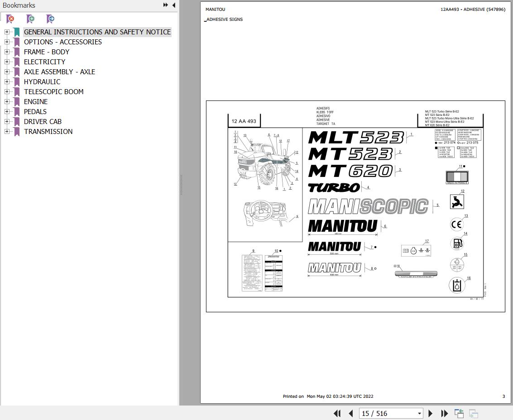The image size is (513, 420).
Task: Expand the TELESCOPIC BOOM node
Action: tap(7, 91)
